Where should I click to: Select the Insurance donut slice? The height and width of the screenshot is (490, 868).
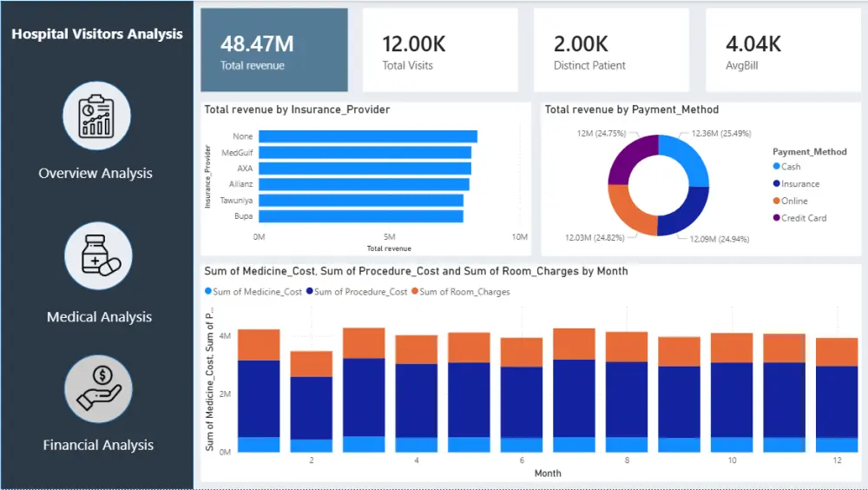(x=688, y=215)
